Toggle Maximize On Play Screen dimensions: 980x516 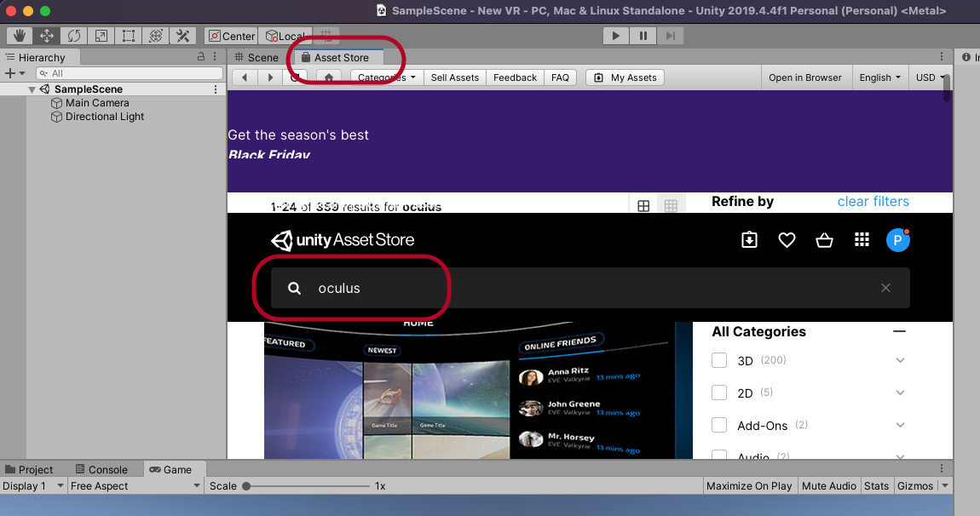tap(749, 486)
